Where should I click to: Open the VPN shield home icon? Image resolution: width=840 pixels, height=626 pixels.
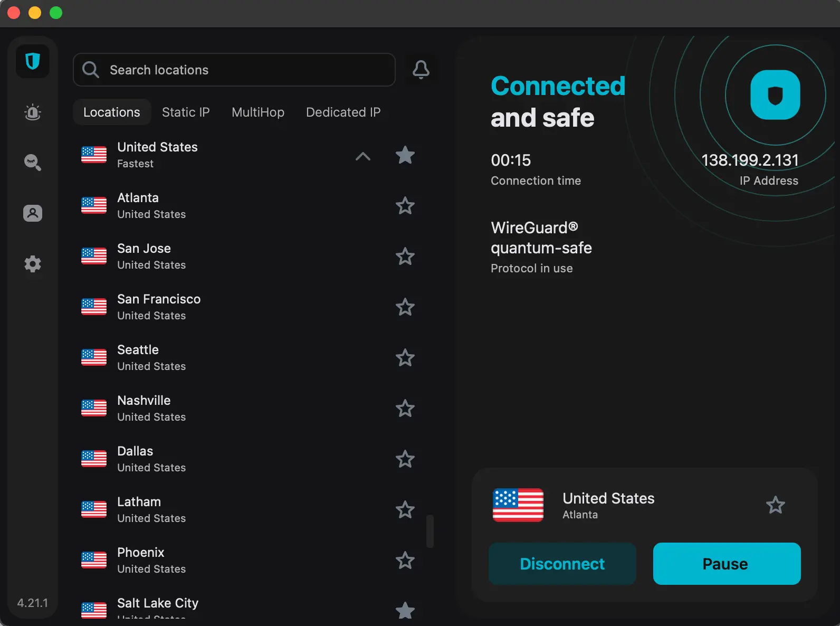pos(33,61)
